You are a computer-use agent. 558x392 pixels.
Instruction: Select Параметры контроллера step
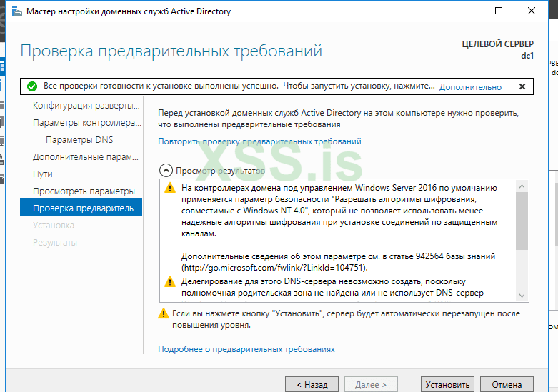pyautogui.click(x=87, y=122)
